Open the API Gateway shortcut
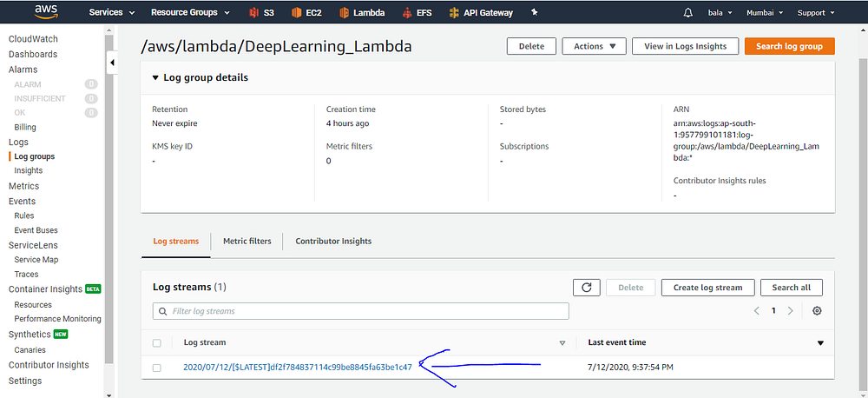The width and height of the screenshot is (868, 398). (x=481, y=12)
